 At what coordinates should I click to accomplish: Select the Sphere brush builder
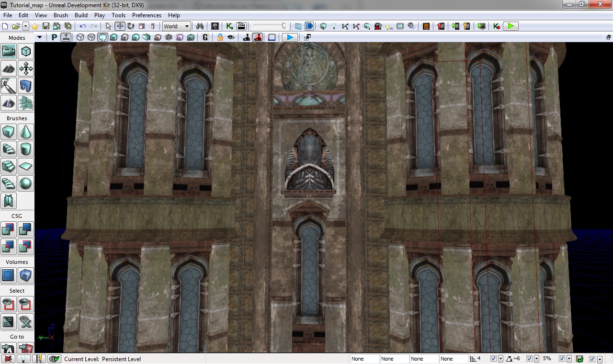26,183
